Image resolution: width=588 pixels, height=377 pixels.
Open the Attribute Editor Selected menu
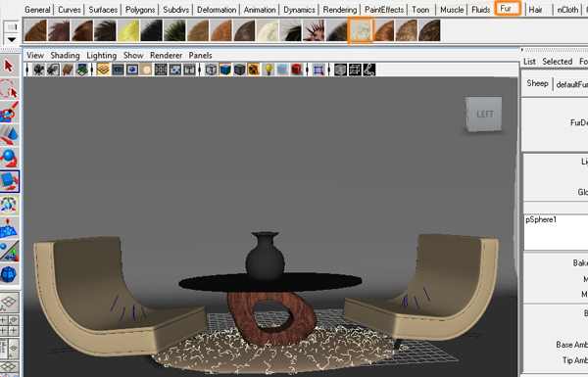point(557,62)
